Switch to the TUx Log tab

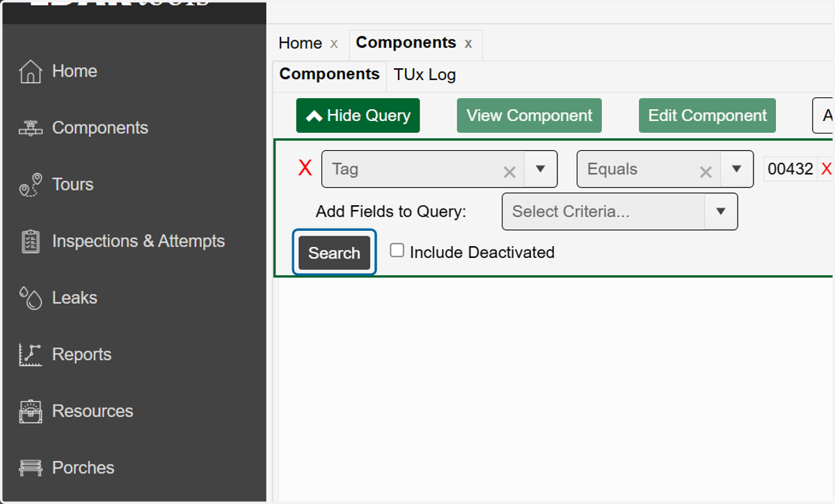click(424, 74)
